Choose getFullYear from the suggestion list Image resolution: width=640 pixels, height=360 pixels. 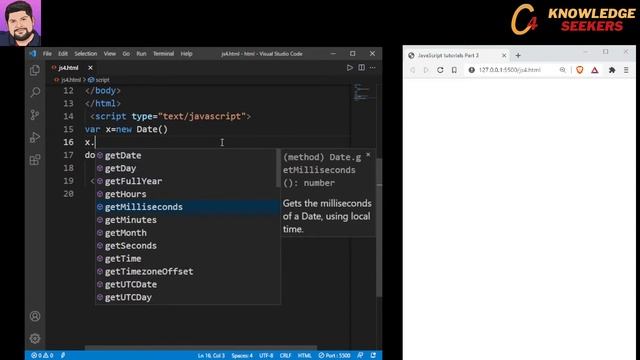click(187, 181)
